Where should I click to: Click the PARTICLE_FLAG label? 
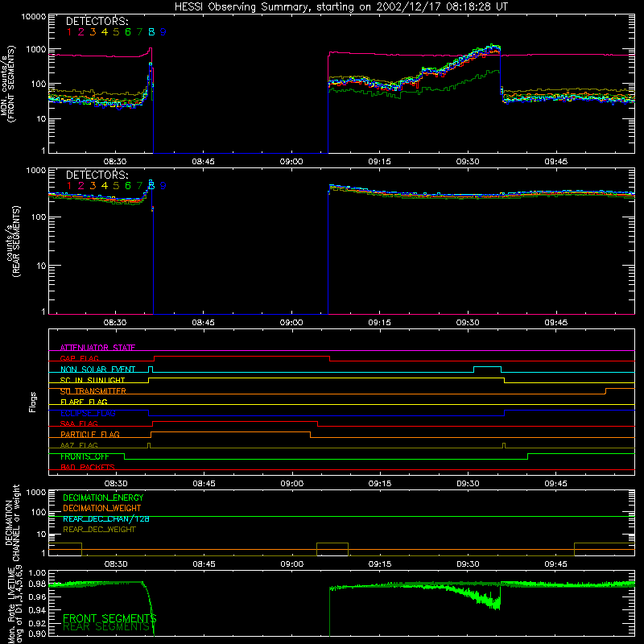pyautogui.click(x=90, y=435)
